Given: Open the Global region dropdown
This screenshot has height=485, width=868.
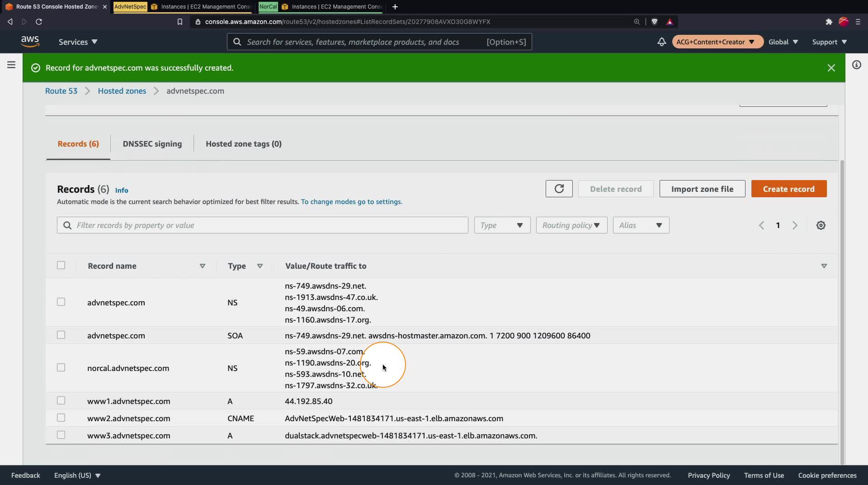Looking at the screenshot, I should point(783,42).
